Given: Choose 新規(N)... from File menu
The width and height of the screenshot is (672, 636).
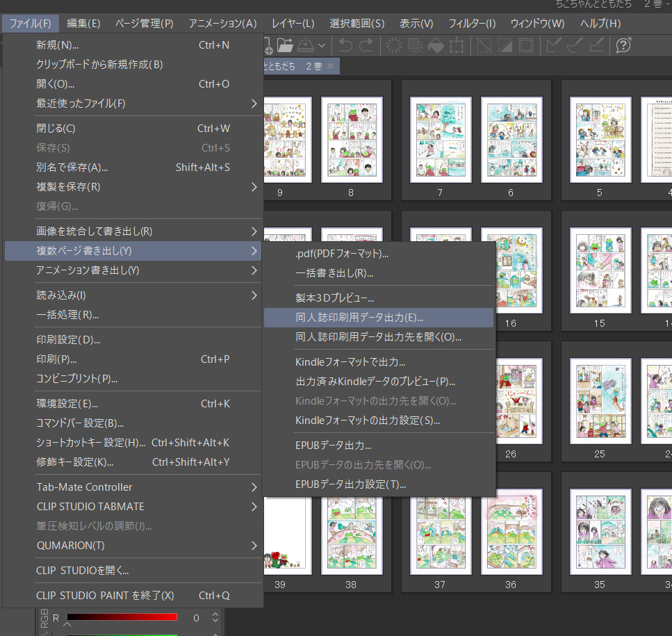Looking at the screenshot, I should pyautogui.click(x=133, y=45).
